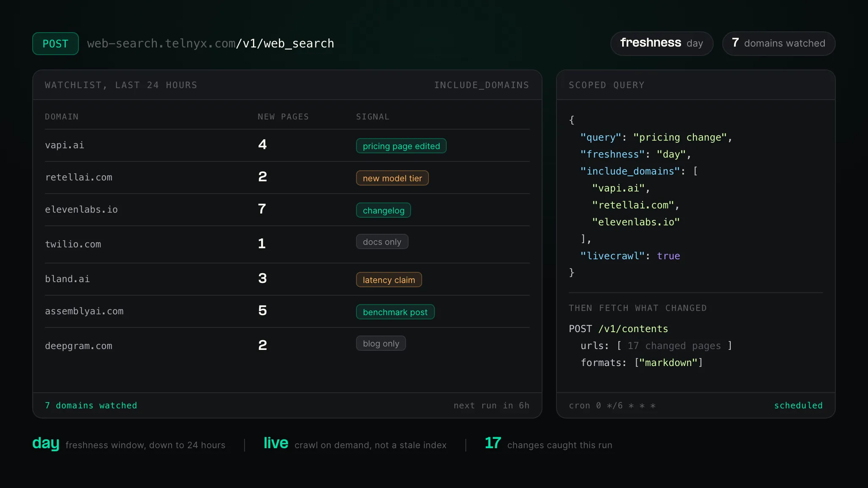Click the latency claim signal tag
Viewport: 868px width, 488px height.
(x=389, y=280)
